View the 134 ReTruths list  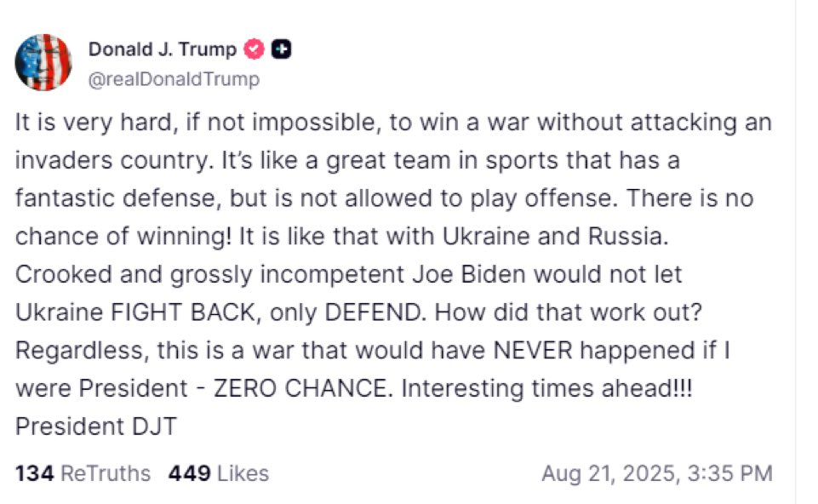pyautogui.click(x=83, y=473)
